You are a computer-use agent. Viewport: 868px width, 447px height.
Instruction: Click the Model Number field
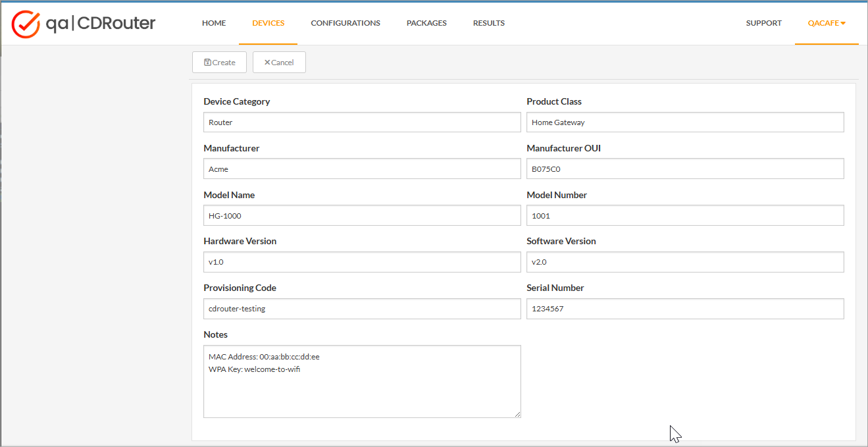[685, 215]
